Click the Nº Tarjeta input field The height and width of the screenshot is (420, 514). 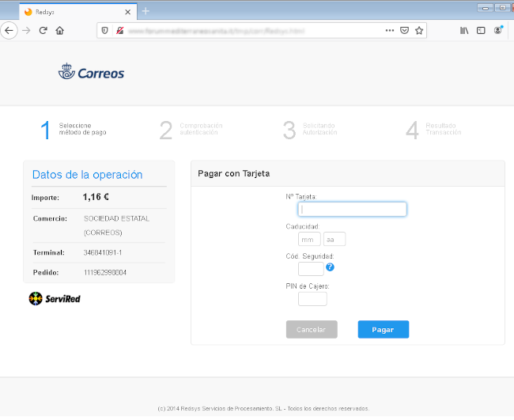pos(352,209)
